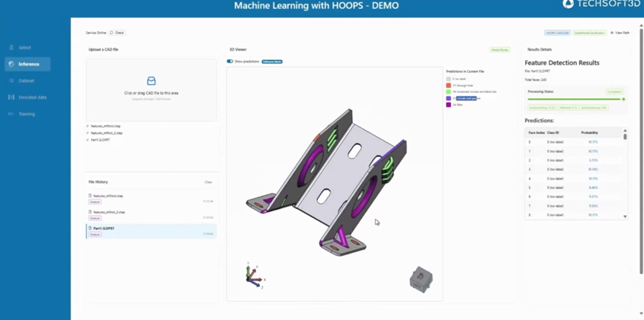644x320 pixels.
Task: Click the predictions table scroll up arrow
Action: [x=625, y=130]
